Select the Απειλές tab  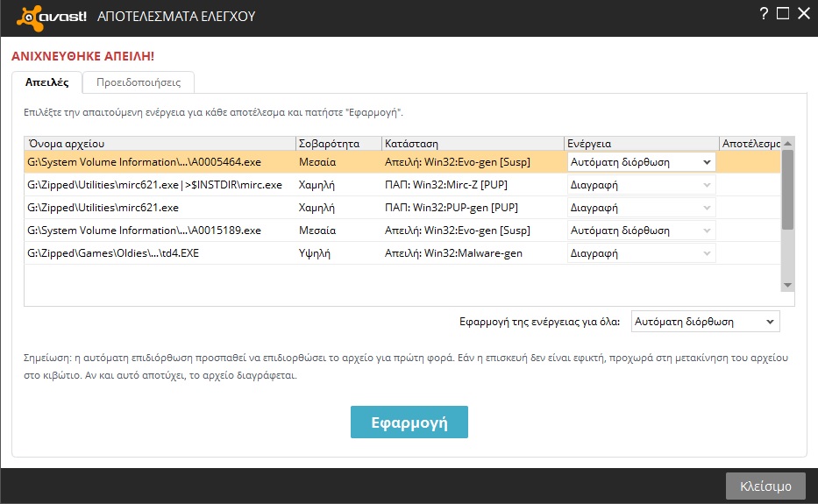(x=47, y=82)
